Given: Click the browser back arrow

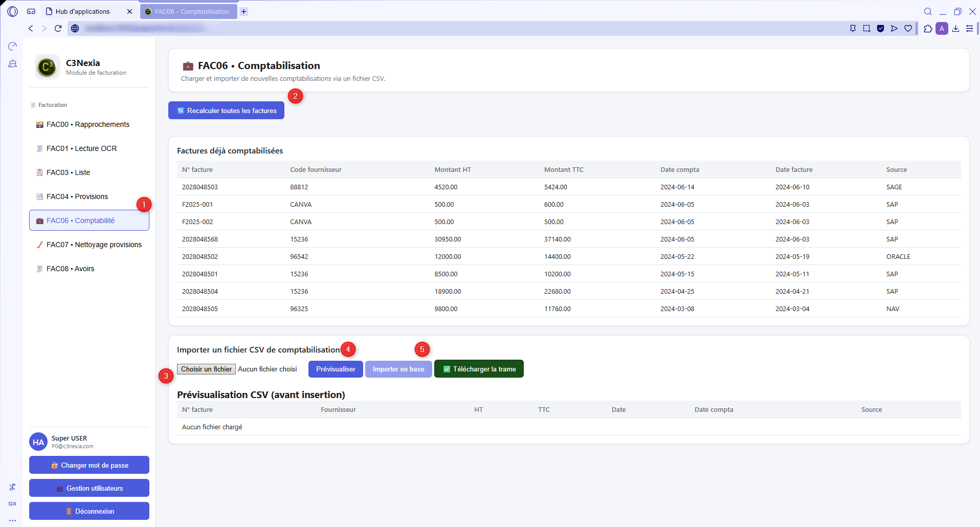Looking at the screenshot, I should [x=31, y=29].
